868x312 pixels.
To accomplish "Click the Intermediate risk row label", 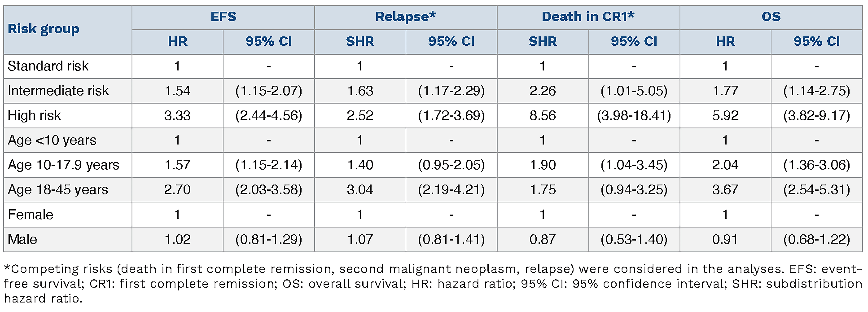I will [x=58, y=91].
